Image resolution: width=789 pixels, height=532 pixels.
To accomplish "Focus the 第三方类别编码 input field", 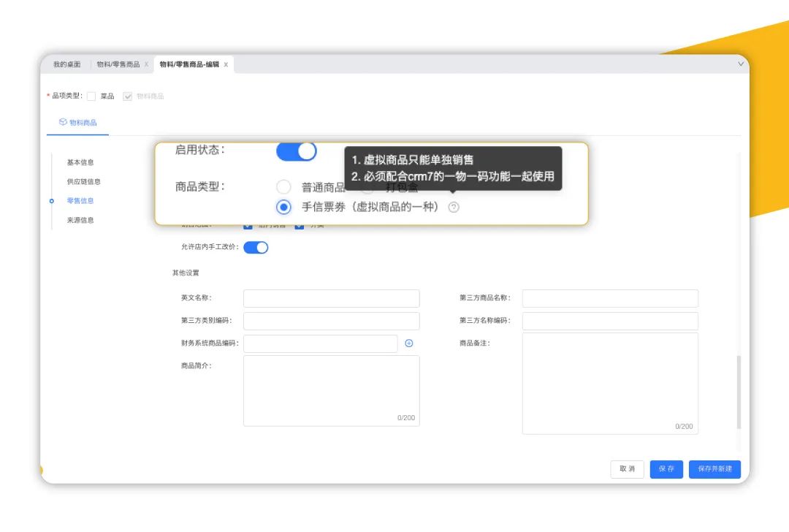I will (x=332, y=321).
